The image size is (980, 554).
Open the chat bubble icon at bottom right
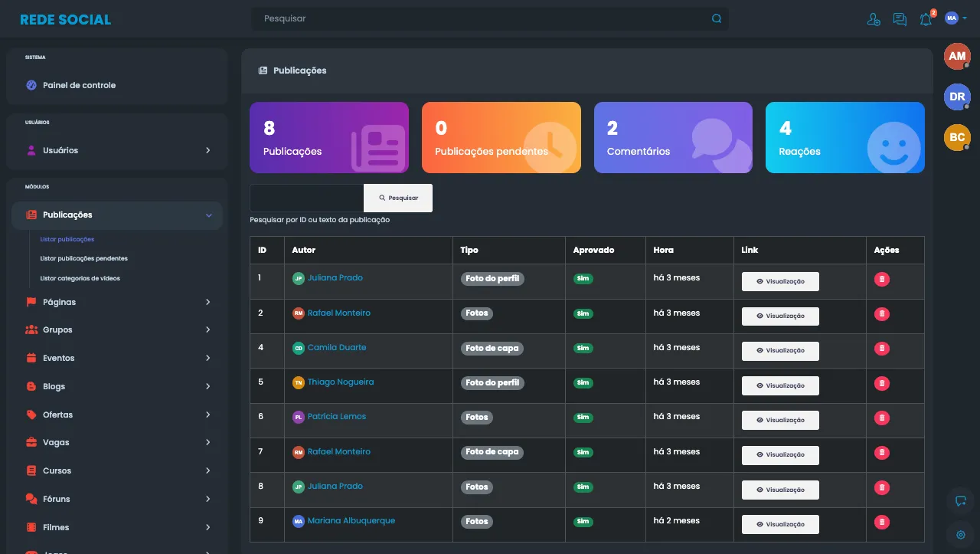tap(960, 501)
